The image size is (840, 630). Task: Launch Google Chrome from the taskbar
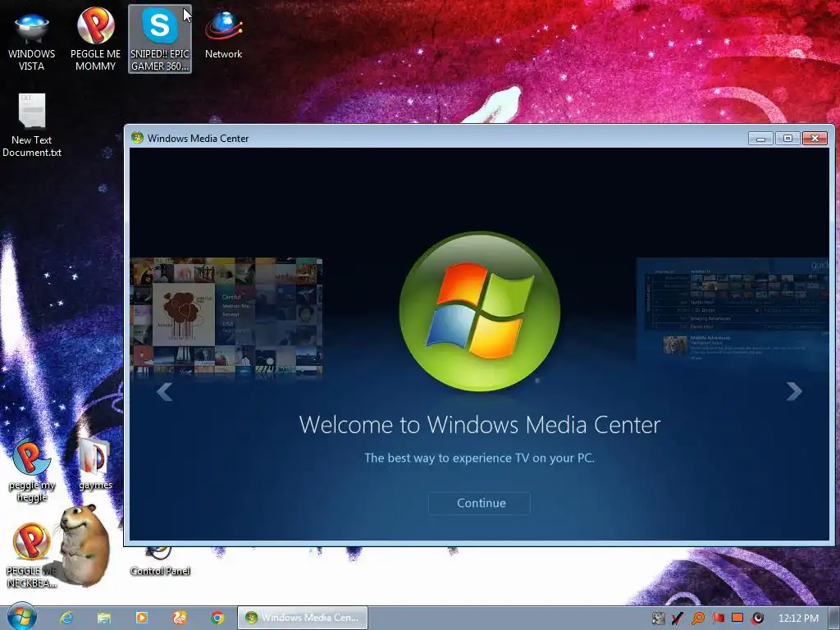click(217, 618)
